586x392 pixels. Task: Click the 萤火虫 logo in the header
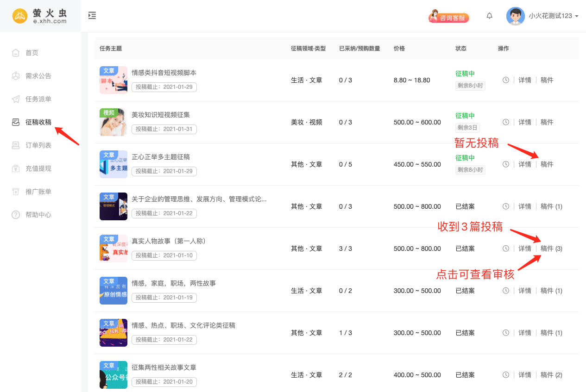pos(40,16)
